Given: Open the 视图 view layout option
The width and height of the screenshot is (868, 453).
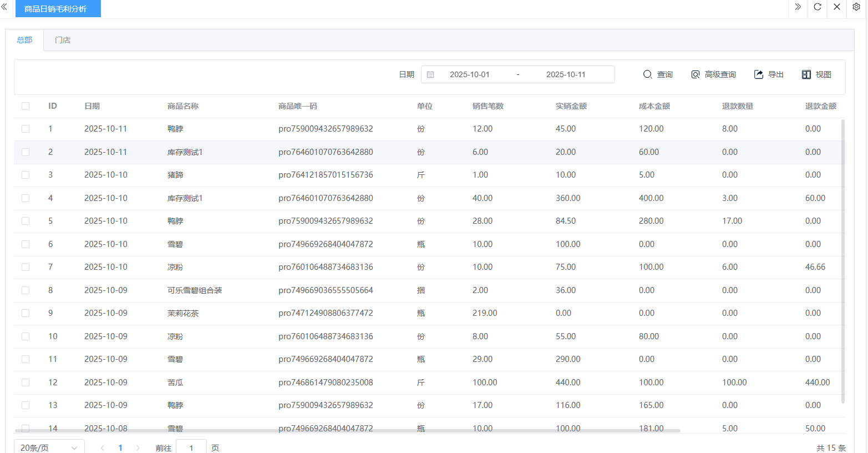Looking at the screenshot, I should point(816,74).
